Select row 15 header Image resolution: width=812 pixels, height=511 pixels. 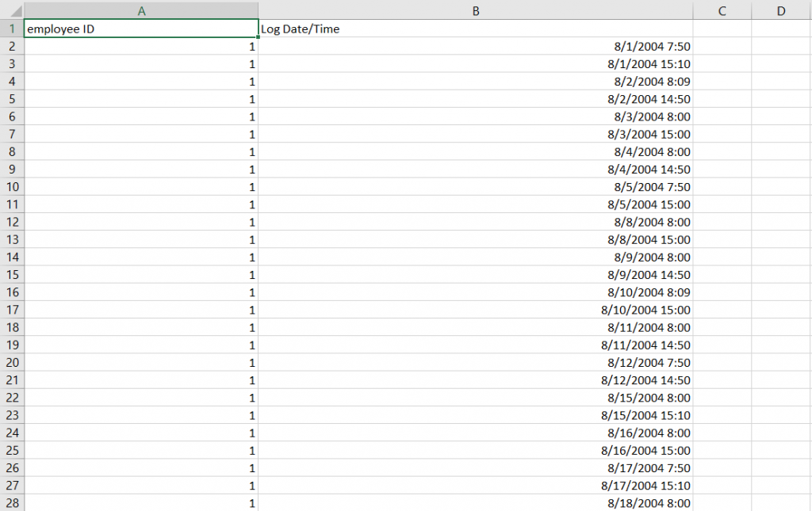point(12,275)
